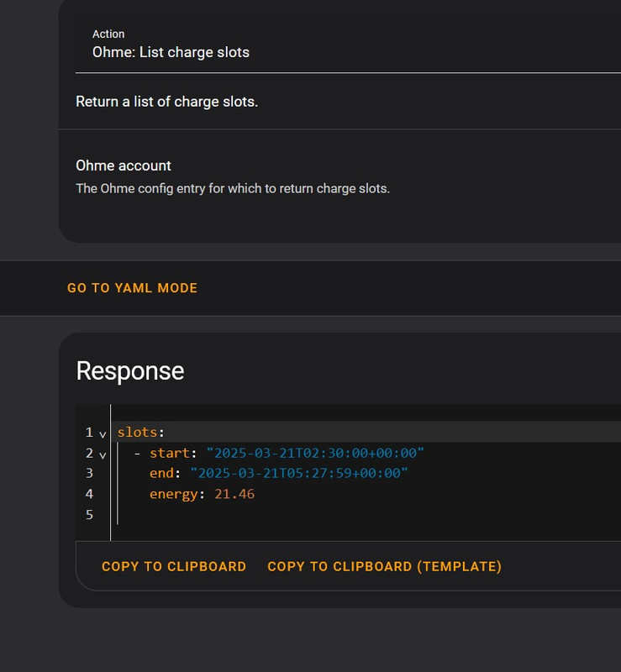The width and height of the screenshot is (621, 672).
Task: Click line number 3 in response editor
Action: (x=89, y=473)
